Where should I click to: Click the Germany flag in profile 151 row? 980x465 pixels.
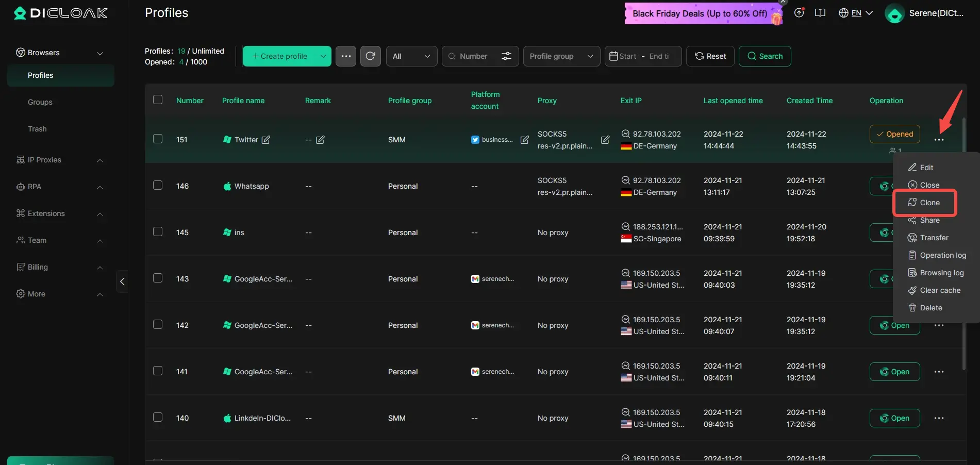tap(626, 146)
